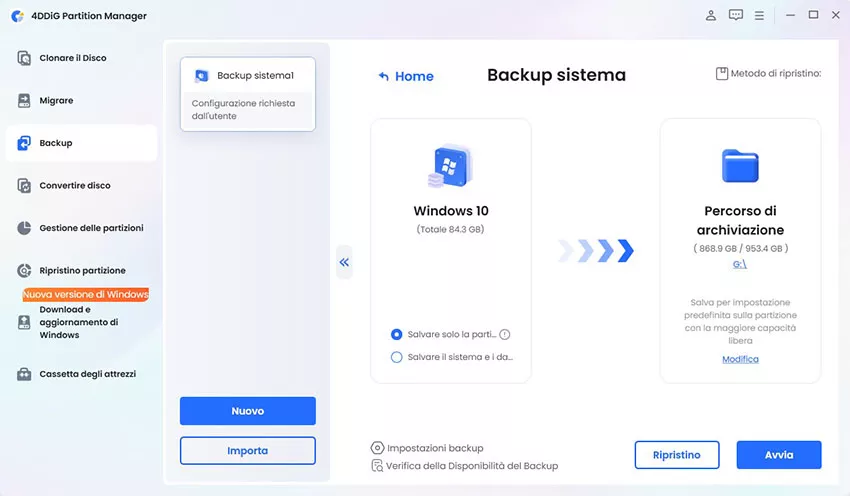Maximize the application window

click(813, 15)
